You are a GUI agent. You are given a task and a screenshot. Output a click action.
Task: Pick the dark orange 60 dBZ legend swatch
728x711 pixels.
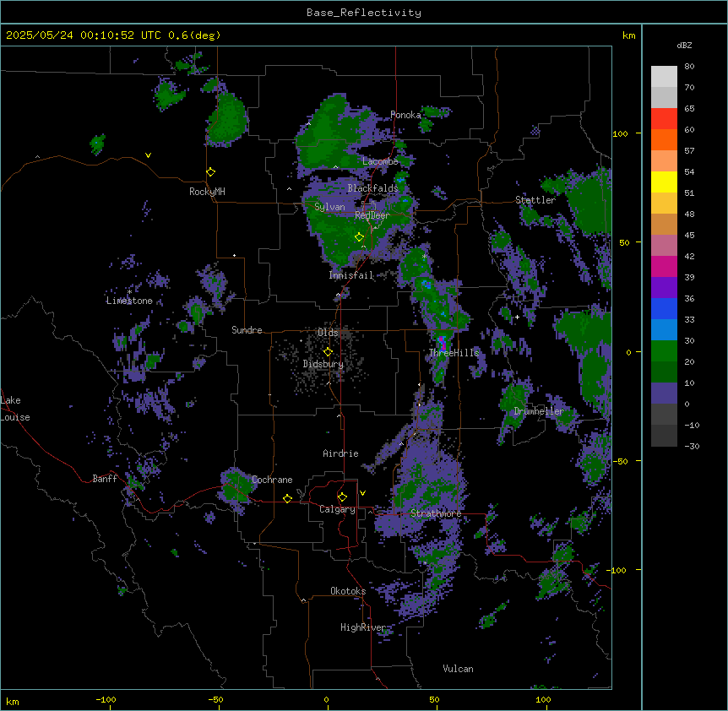pos(664,139)
